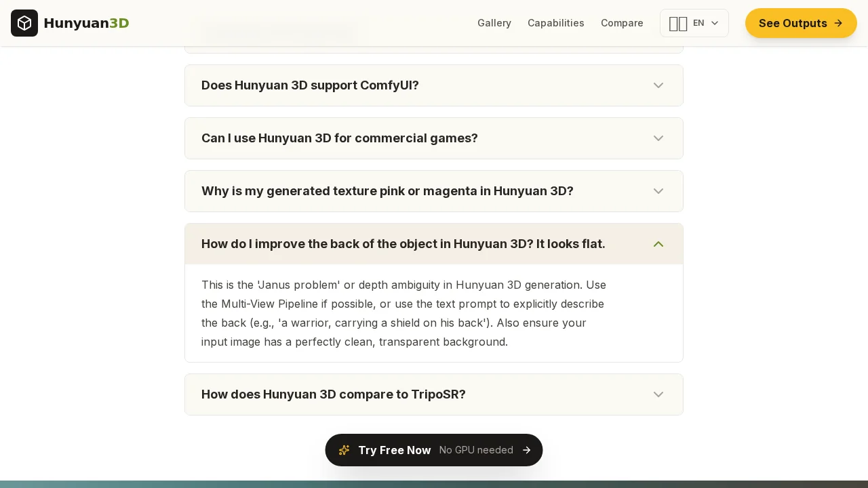Expand the TripoSR comparison chevron

[x=658, y=394]
